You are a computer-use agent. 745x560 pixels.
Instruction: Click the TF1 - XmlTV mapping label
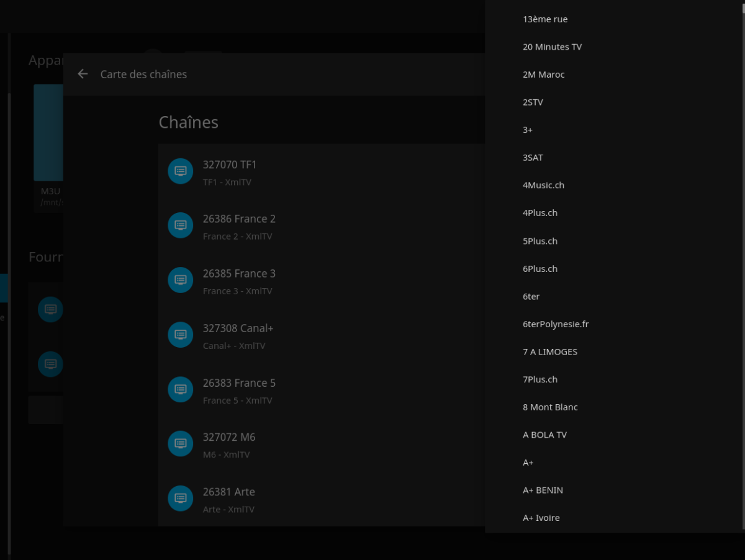coord(227,183)
